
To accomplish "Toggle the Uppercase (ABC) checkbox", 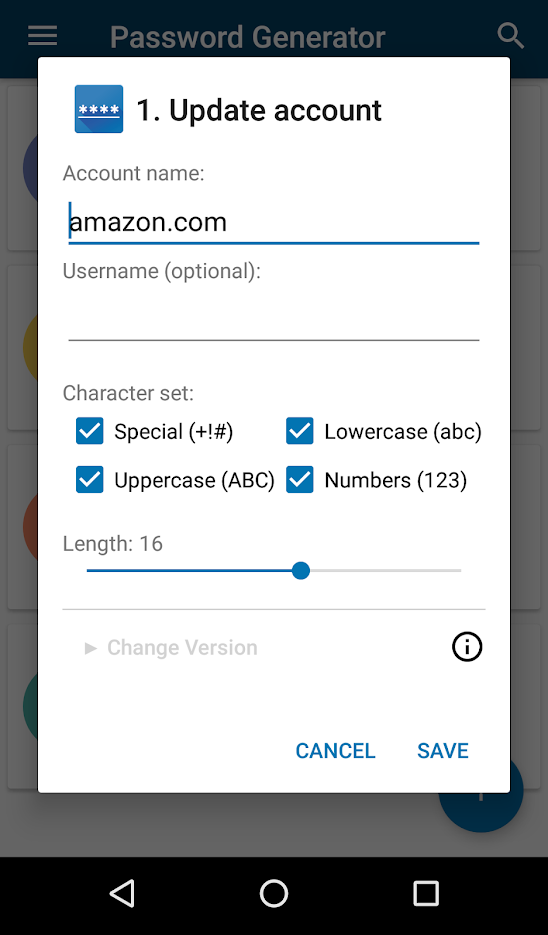I will [x=90, y=479].
